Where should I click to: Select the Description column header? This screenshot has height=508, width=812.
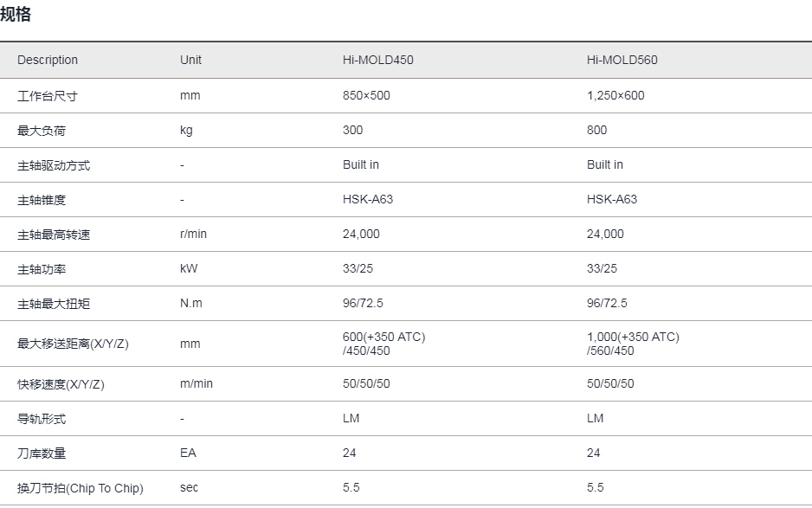(x=48, y=60)
